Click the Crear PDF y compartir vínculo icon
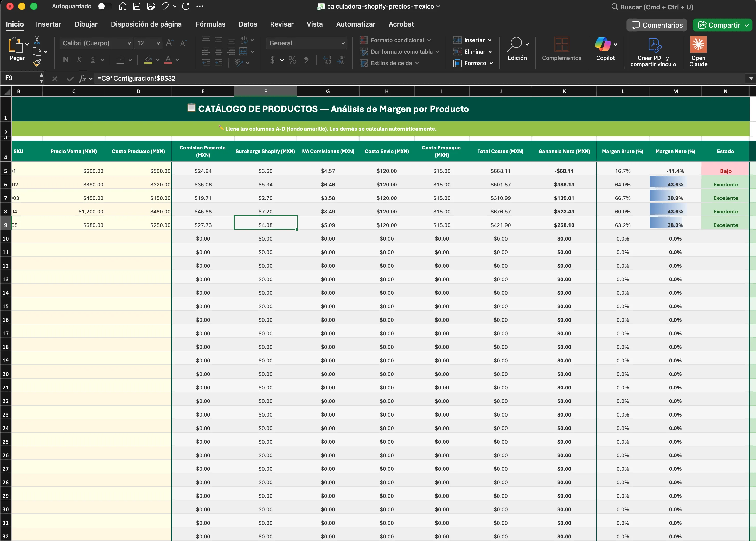756x541 pixels. pos(655,45)
